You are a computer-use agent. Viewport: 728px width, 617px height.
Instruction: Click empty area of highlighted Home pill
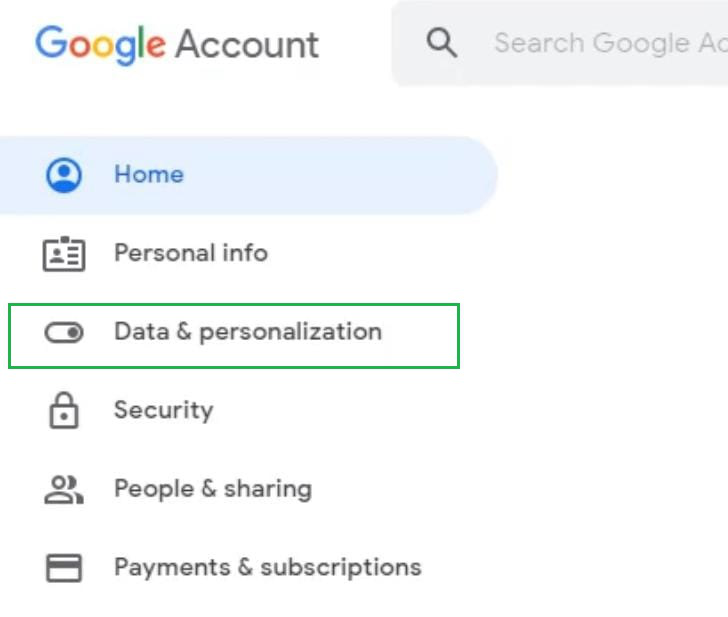(x=350, y=175)
